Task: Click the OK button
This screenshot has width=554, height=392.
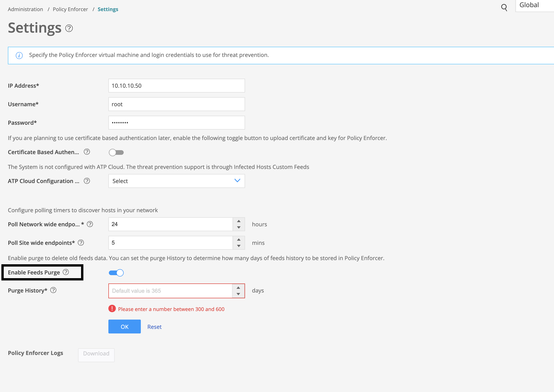Action: coord(124,327)
